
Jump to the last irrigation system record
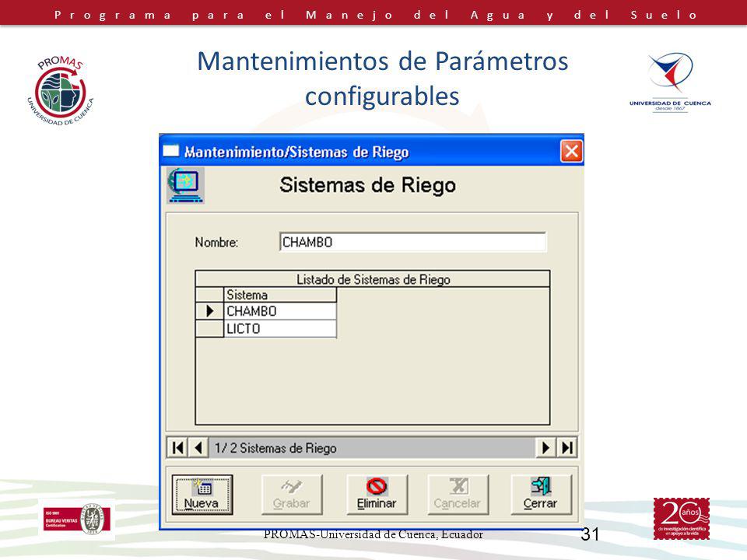(x=567, y=448)
